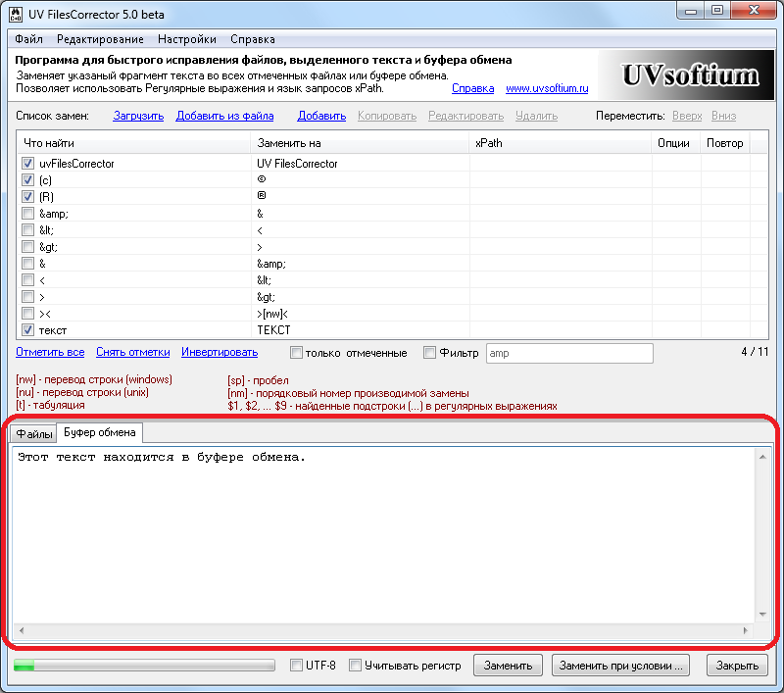Enable the &amp; to & replacement checkbox

coord(27,214)
